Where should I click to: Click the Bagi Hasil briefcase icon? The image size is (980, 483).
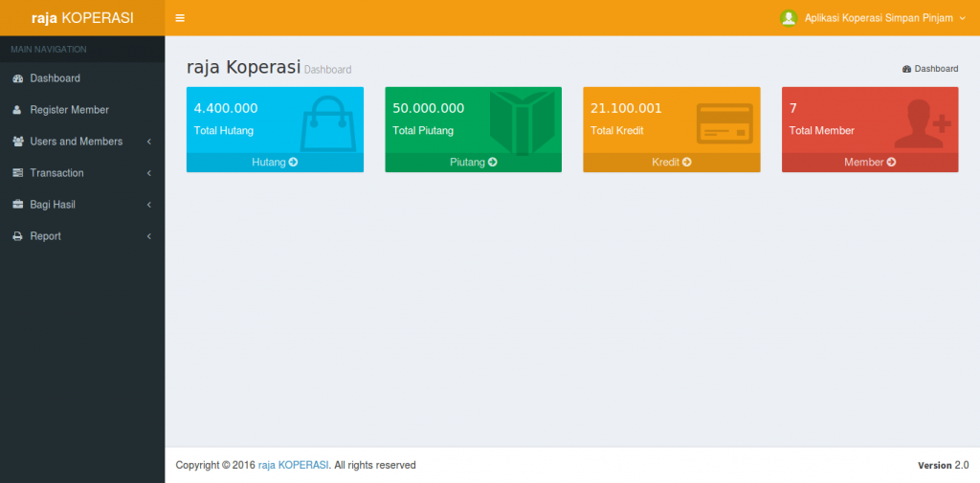tap(17, 205)
